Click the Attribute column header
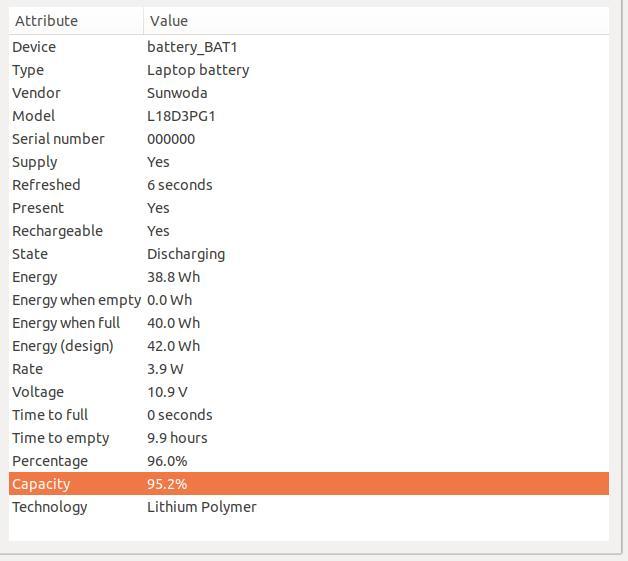This screenshot has width=628, height=561. tap(76, 21)
